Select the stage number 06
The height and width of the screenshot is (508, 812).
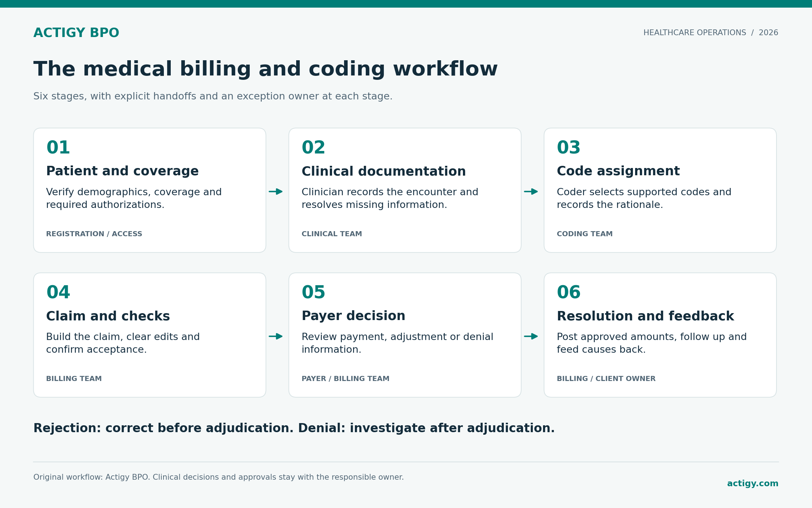(568, 292)
